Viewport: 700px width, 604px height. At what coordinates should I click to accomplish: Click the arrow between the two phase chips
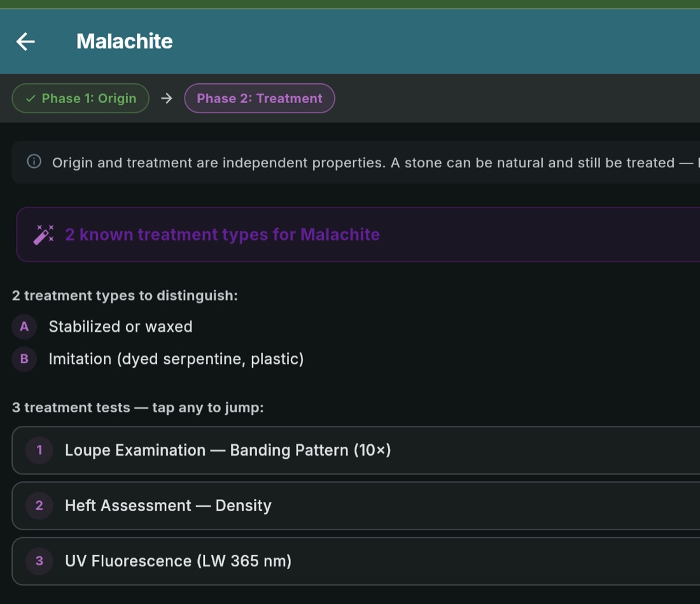tap(166, 98)
